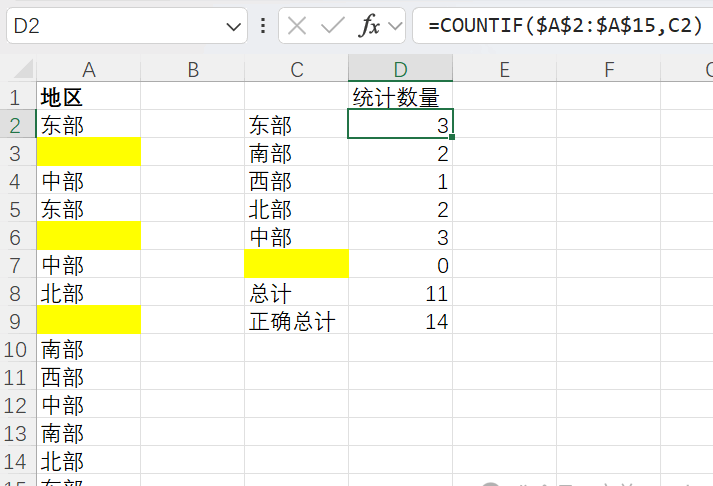The image size is (713, 486).
Task: Click cell A14 containing 北部
Action: tap(89, 461)
